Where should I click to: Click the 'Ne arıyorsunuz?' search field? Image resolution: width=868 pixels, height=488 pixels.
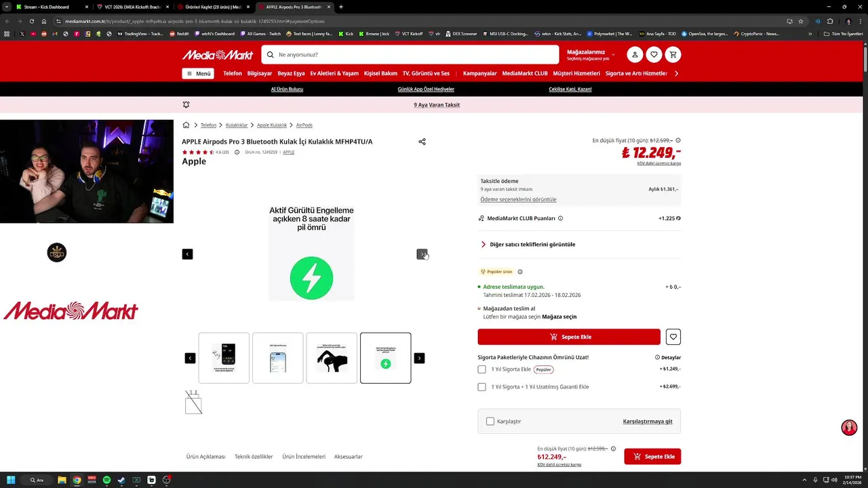410,55
